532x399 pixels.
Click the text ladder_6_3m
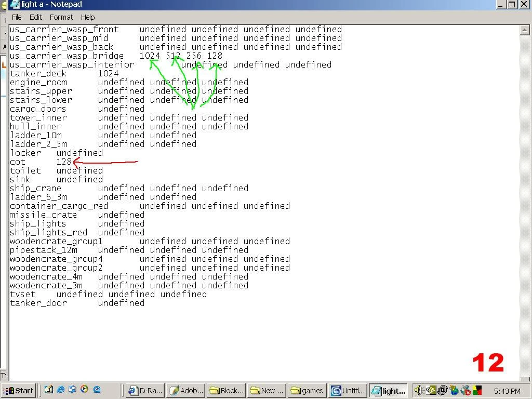(38, 197)
